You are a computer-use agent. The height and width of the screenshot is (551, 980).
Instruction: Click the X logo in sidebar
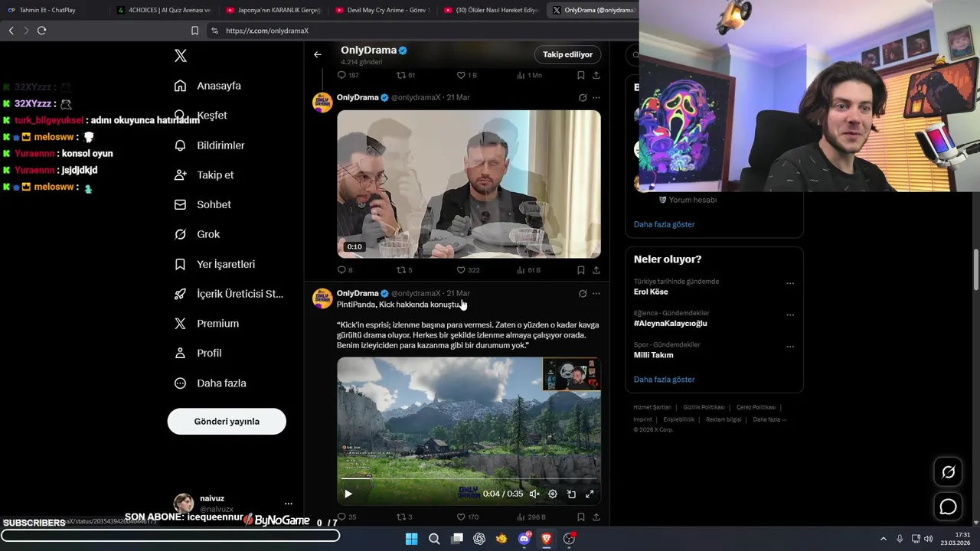pyautogui.click(x=181, y=56)
